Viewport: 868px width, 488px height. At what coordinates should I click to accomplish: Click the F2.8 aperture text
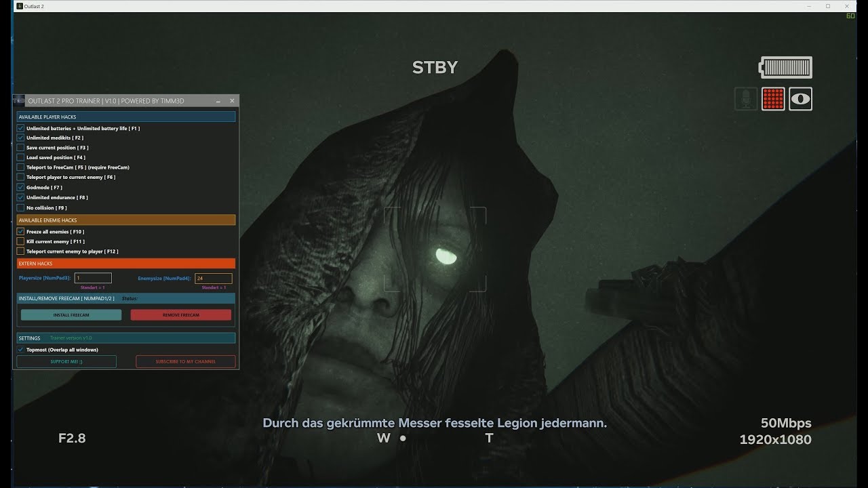click(72, 438)
